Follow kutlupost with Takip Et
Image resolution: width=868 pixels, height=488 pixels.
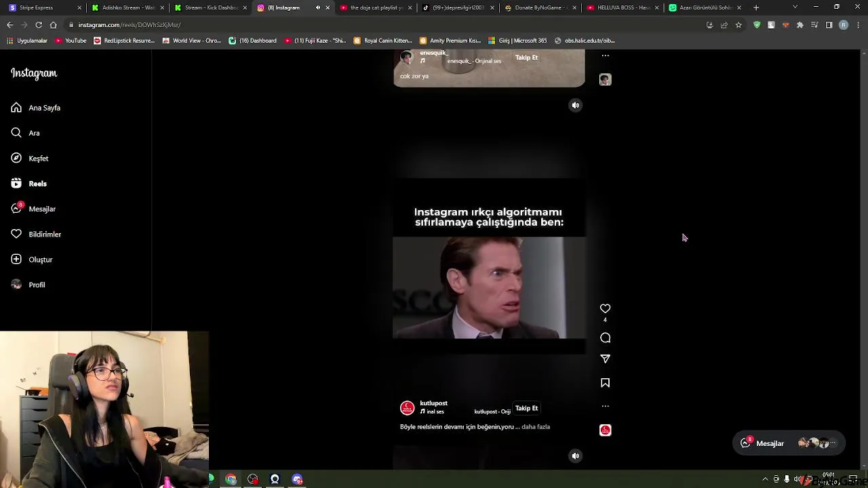pyautogui.click(x=526, y=408)
